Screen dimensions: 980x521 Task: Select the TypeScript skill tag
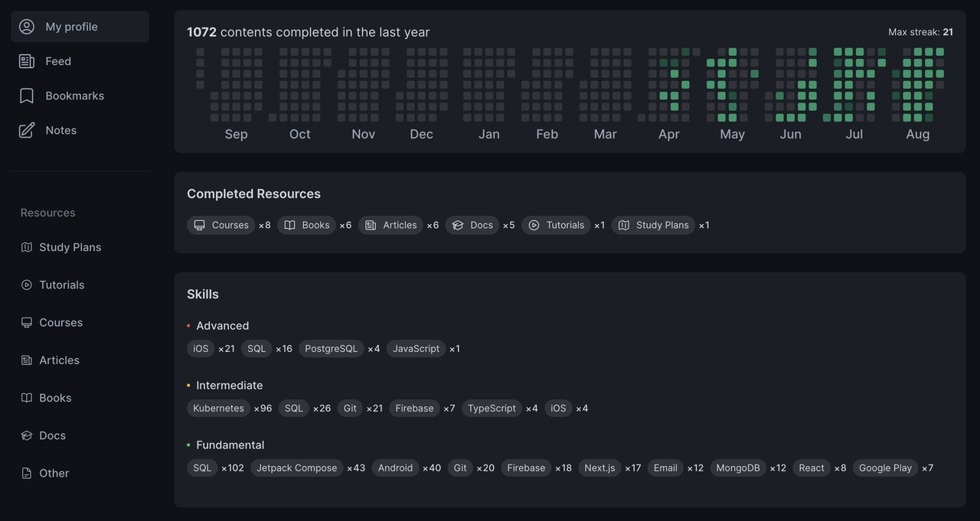492,409
